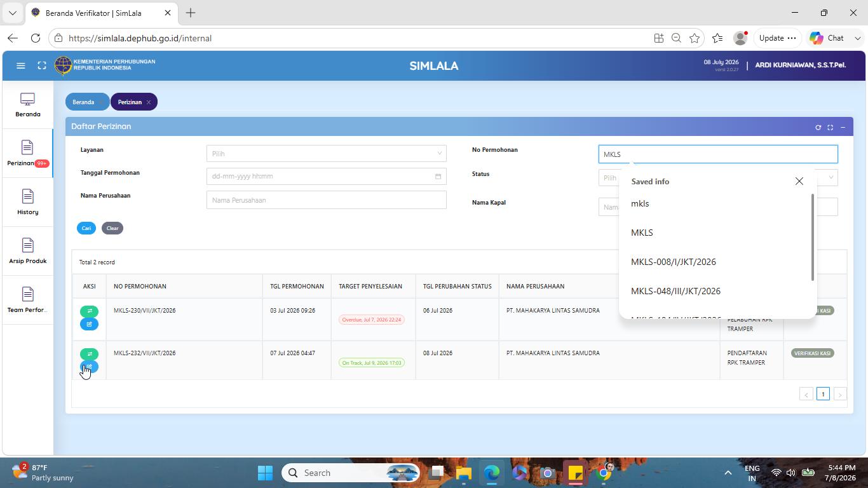868x488 pixels.
Task: Click the 'On Track, Jul 9, 2026 17:03' badge
Action: point(372,363)
